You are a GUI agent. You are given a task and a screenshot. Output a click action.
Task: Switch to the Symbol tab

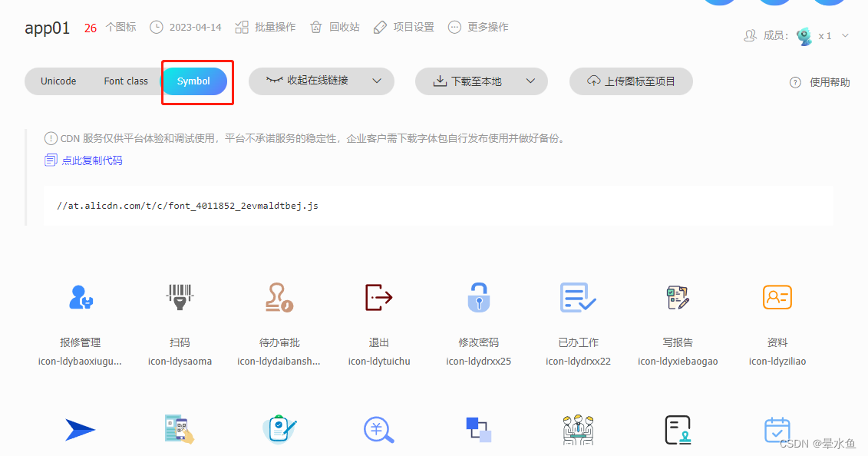point(193,81)
